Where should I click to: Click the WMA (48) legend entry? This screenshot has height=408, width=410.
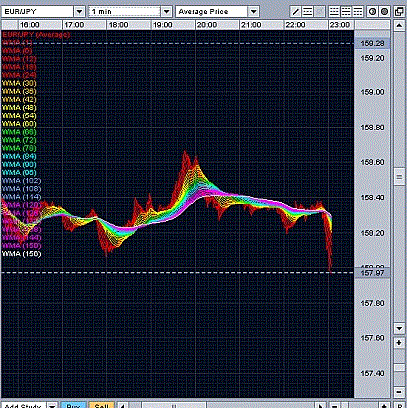(x=19, y=108)
